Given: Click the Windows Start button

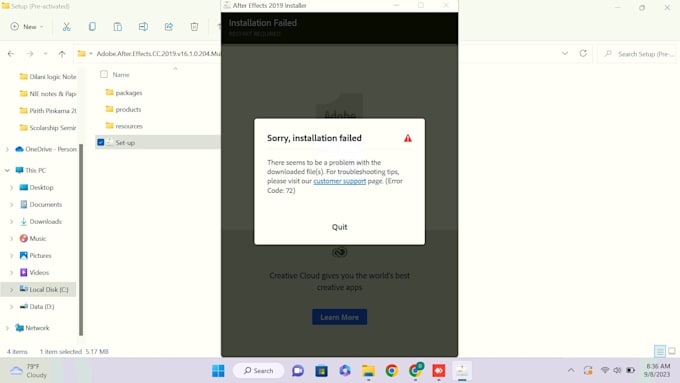Looking at the screenshot, I should [x=218, y=371].
